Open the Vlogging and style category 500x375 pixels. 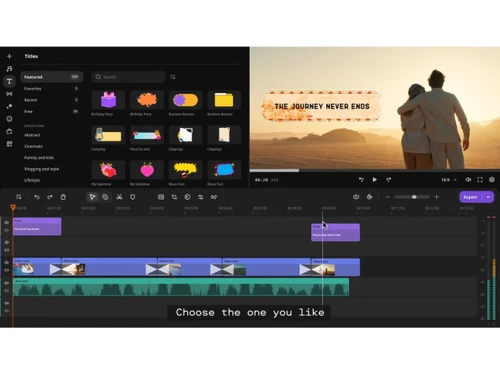[41, 169]
